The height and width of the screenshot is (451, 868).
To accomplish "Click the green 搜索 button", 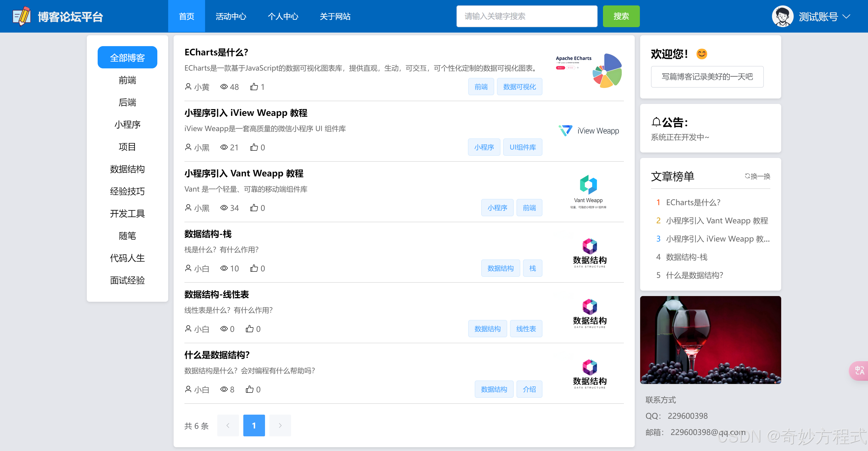I will coord(621,16).
